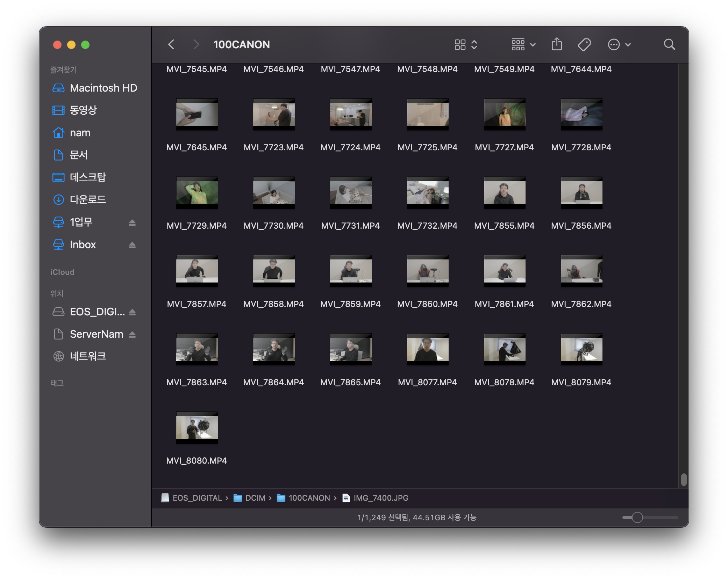Click the 위치 section header
Viewport: 728px width, 579px height.
tap(57, 293)
